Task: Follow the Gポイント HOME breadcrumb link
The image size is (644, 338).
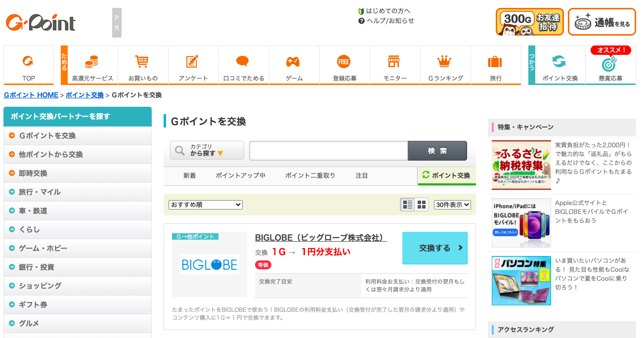Action: (31, 95)
